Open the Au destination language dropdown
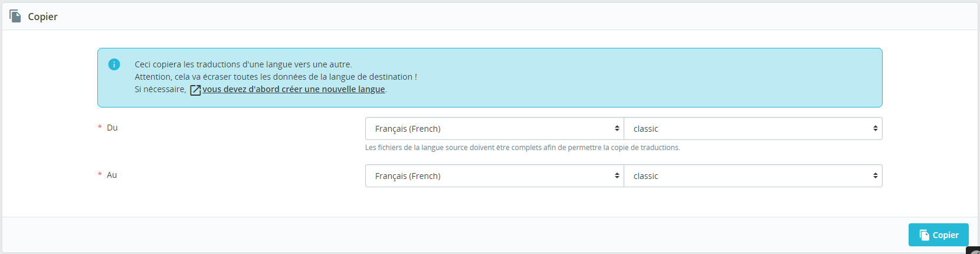 pos(494,175)
